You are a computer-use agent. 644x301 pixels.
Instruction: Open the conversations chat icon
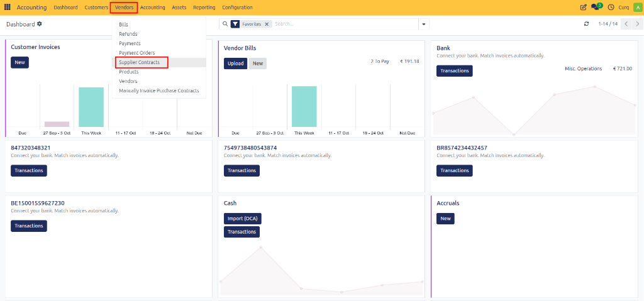click(596, 7)
